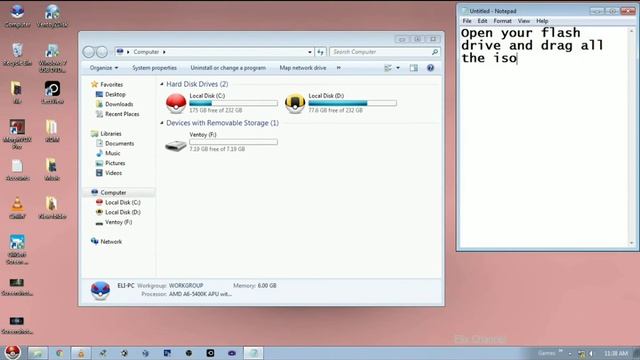Open the Ventoy (F:) removable drive icon
The width and height of the screenshot is (640, 360).
coord(176,145)
